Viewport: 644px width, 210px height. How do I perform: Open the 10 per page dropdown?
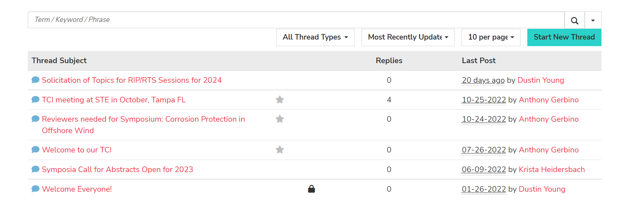click(491, 37)
